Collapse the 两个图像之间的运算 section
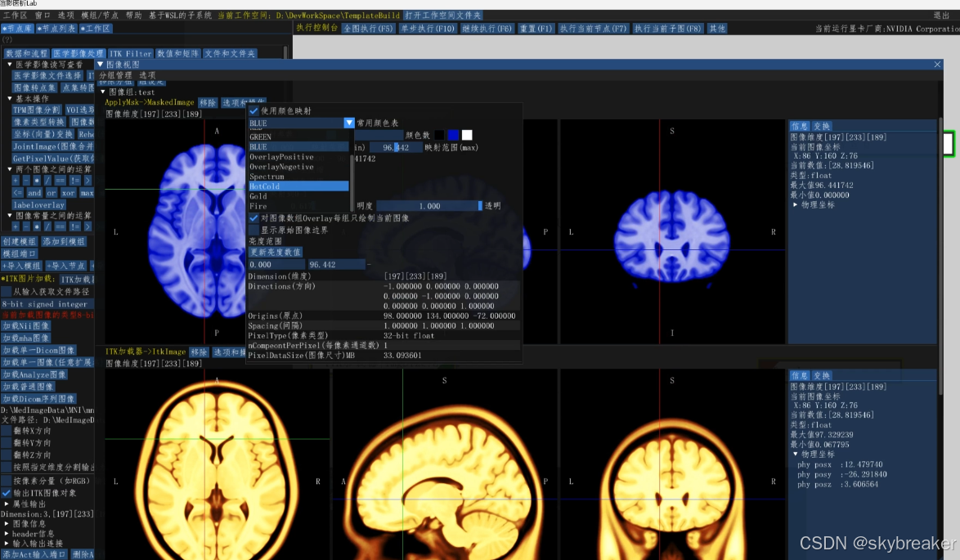 pyautogui.click(x=9, y=169)
